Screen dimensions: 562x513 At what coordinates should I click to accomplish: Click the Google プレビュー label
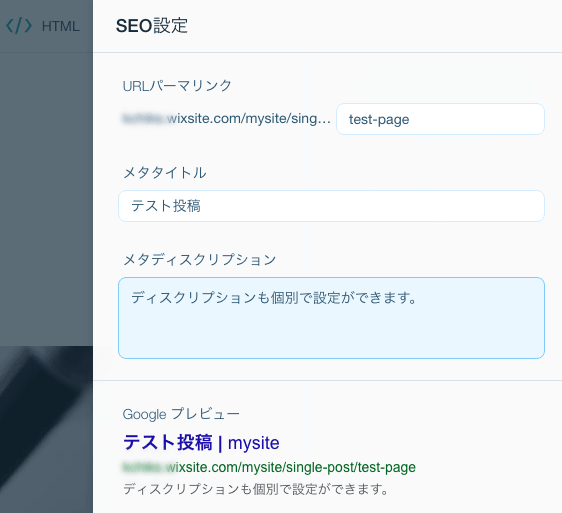click(181, 414)
